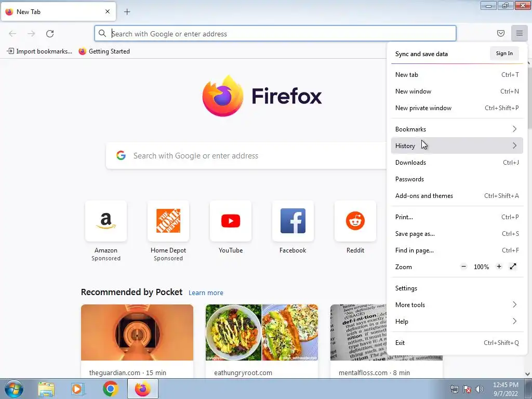Open the eathungryroot.com story thumbnail
532x399 pixels.
click(x=262, y=332)
